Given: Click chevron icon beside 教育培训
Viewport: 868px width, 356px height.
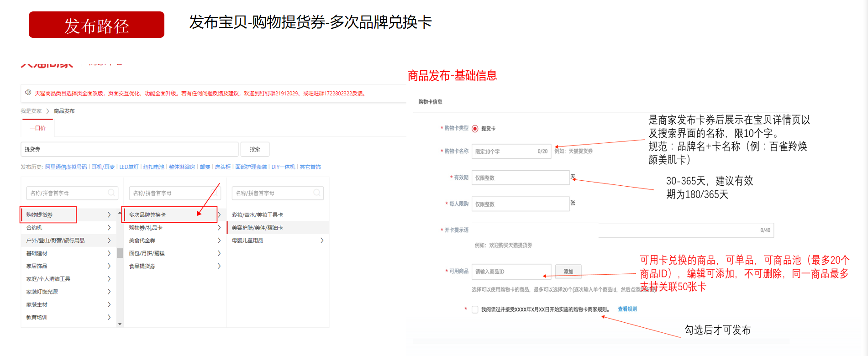Looking at the screenshot, I should (109, 317).
